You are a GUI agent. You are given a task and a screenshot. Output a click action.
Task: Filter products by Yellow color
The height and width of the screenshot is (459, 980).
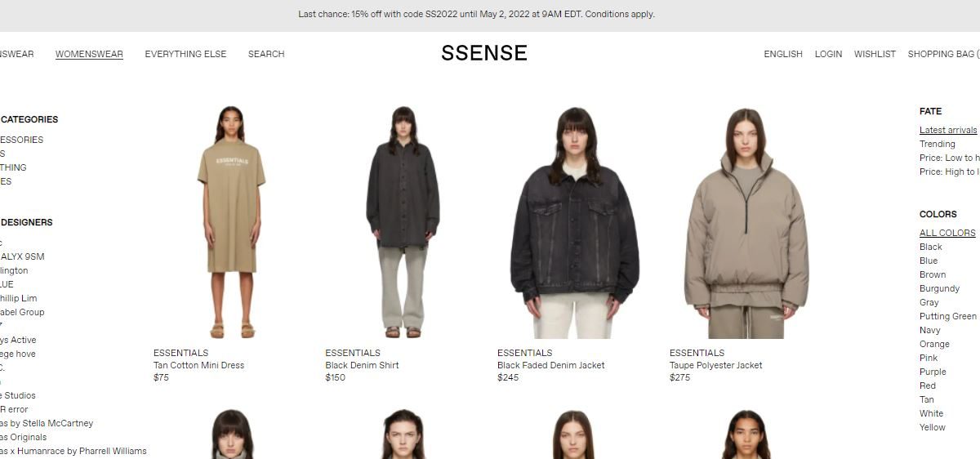coord(933,427)
